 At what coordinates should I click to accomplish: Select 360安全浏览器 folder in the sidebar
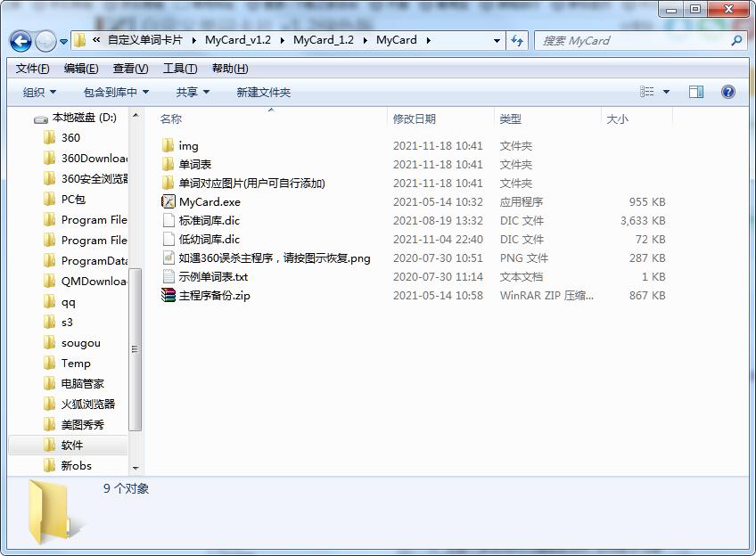point(86,179)
